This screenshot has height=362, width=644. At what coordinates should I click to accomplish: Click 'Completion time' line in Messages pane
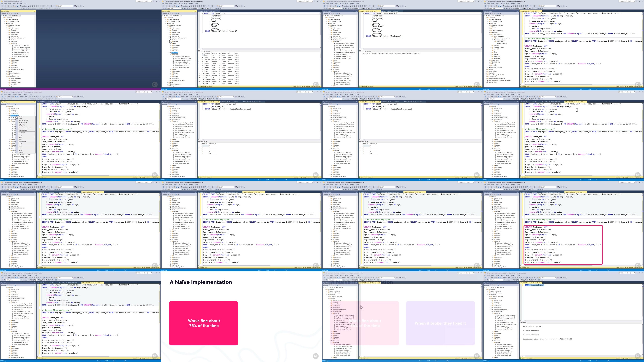click(x=547, y=339)
